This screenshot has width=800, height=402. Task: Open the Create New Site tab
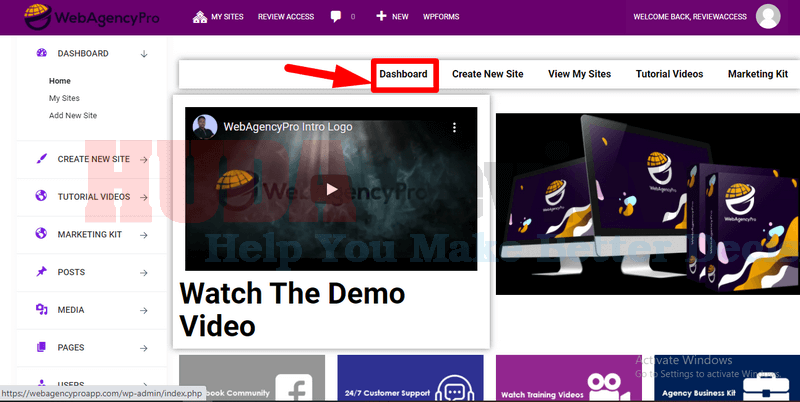click(488, 74)
